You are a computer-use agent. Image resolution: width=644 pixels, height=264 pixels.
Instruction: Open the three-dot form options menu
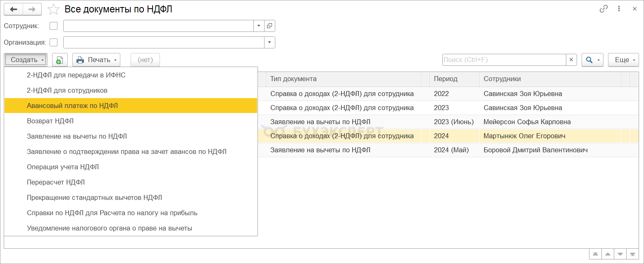tap(619, 9)
